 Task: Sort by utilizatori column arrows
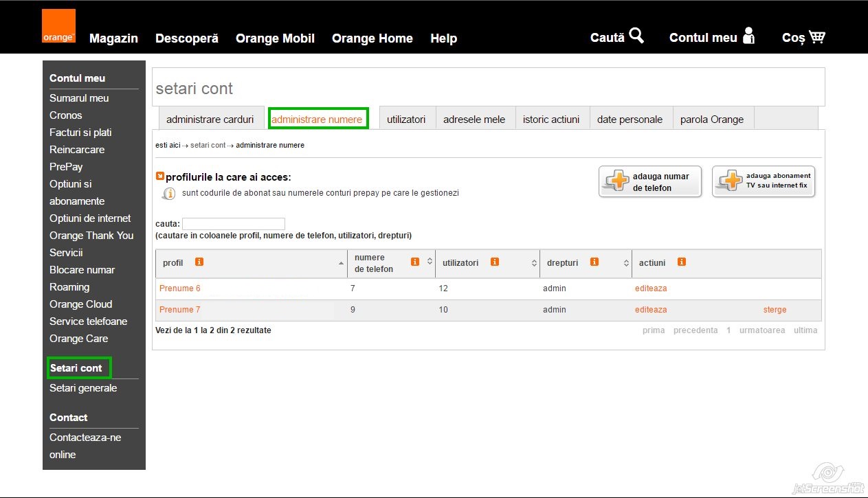535,263
